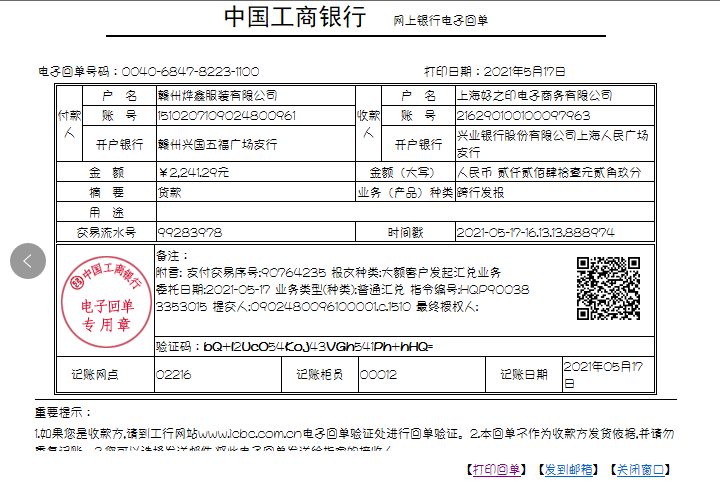The height and width of the screenshot is (482, 720).
Task: Open the 发到邮箱 link
Action: [x=568, y=469]
